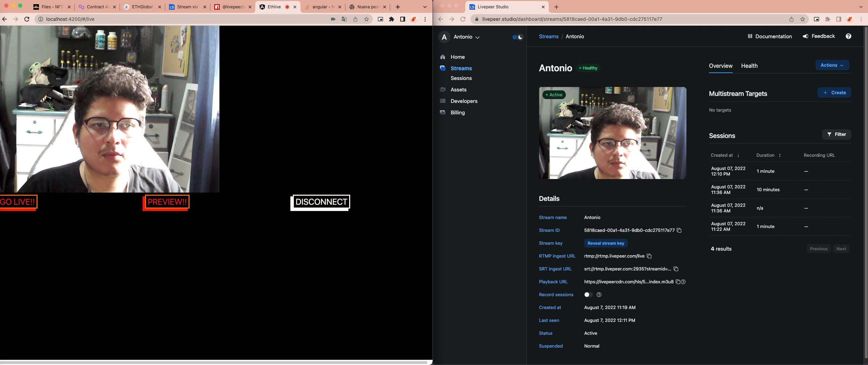868x365 pixels.
Task: Select session August 07, 2022 12:10 PM
Action: (x=780, y=171)
